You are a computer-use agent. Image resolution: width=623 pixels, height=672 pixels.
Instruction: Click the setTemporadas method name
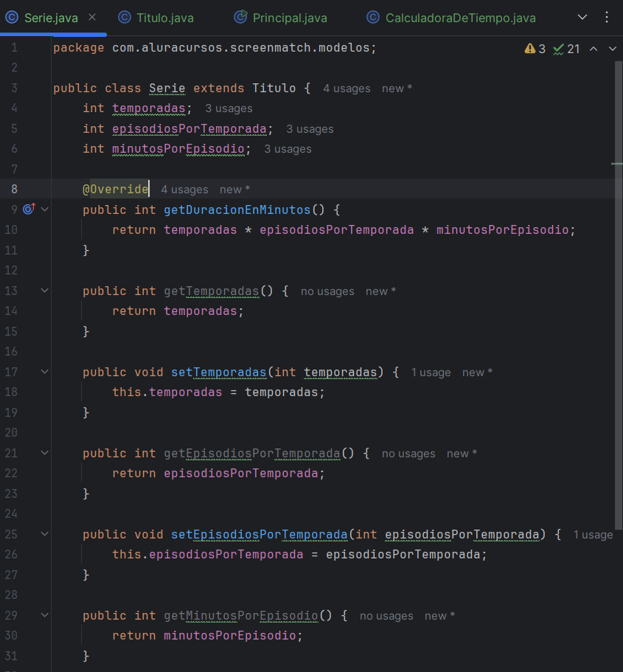[218, 372]
